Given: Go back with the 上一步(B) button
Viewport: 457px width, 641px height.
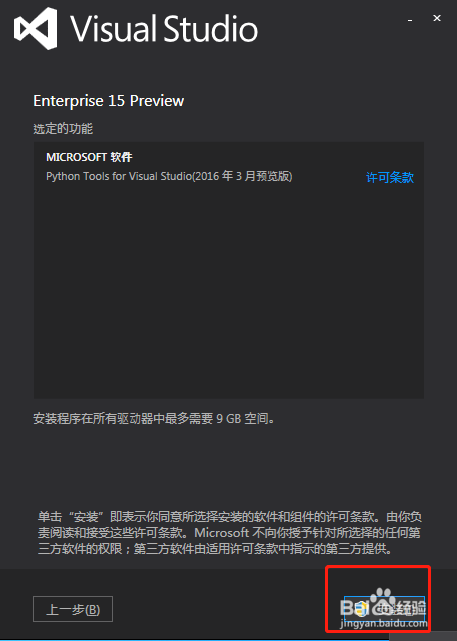Looking at the screenshot, I should [x=73, y=609].
